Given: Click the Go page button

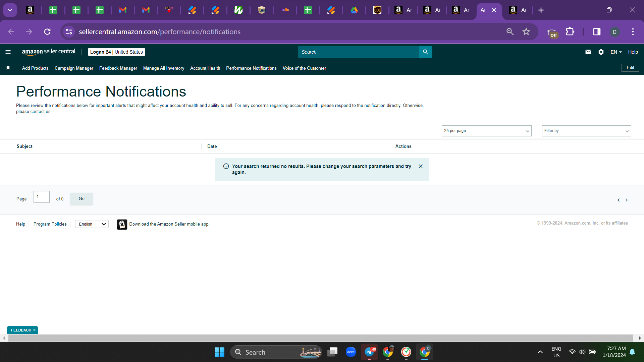Looking at the screenshot, I should [x=82, y=199].
